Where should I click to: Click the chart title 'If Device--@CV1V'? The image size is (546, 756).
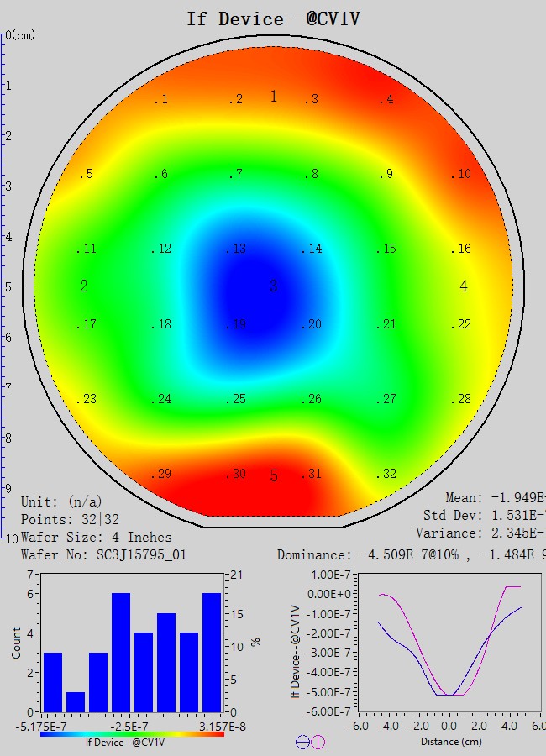pyautogui.click(x=273, y=18)
